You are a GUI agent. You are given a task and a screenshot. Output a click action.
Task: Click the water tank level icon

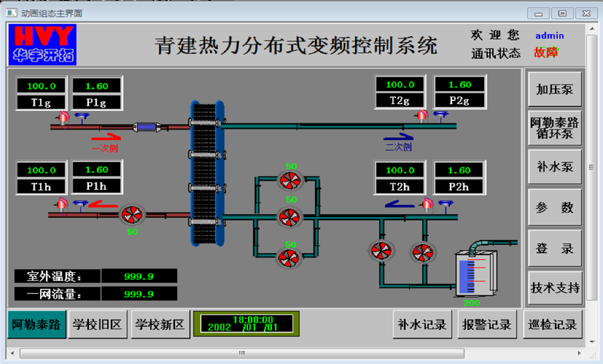476,274
